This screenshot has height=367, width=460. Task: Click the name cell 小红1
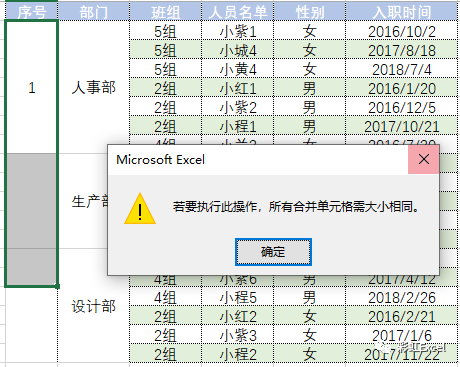[238, 88]
